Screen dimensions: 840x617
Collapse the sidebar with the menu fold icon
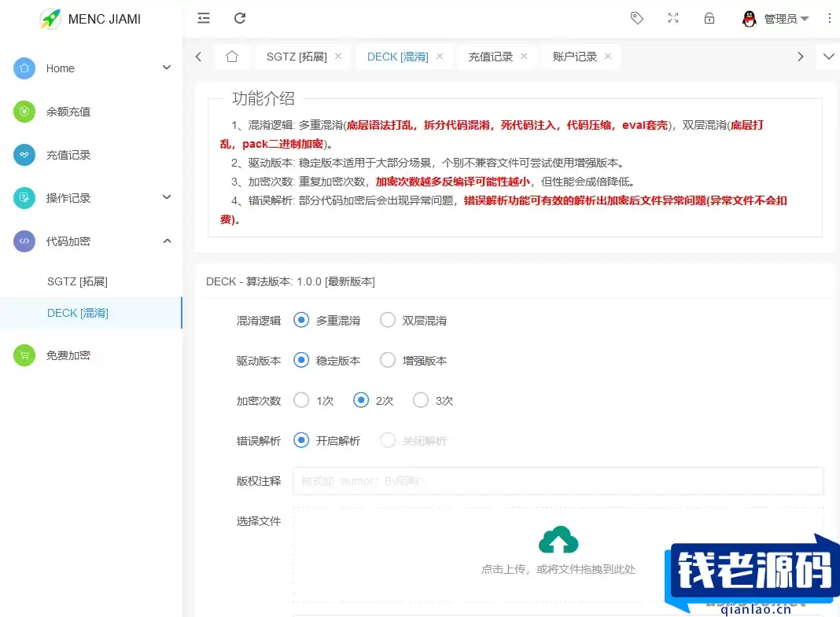tap(204, 18)
